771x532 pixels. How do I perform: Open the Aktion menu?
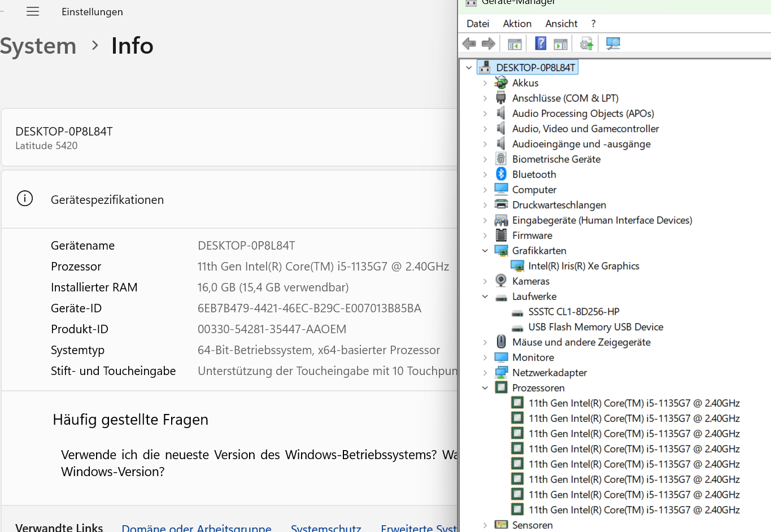coord(517,24)
